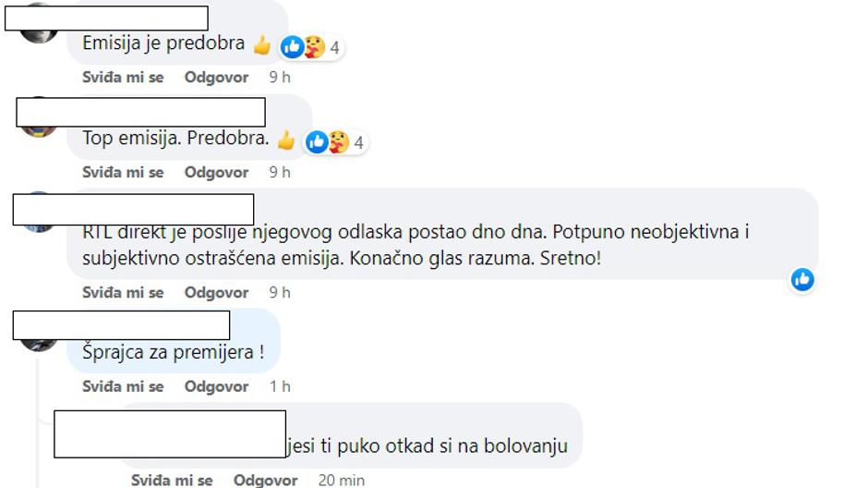Click thumbs-up emoji in 'Emisija je predobra' comment
This screenshot has height=488, width=868.
click(262, 45)
